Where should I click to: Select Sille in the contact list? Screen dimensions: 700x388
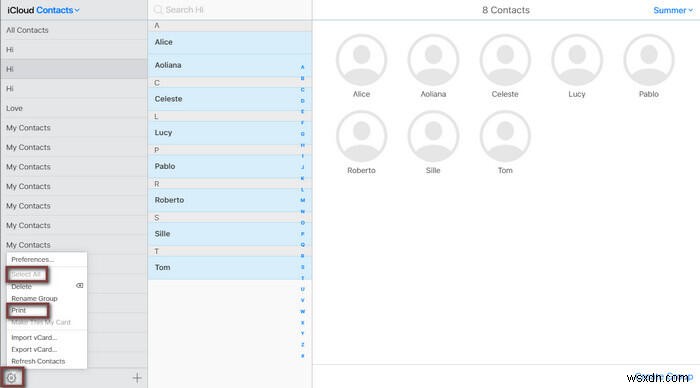pyautogui.click(x=230, y=234)
